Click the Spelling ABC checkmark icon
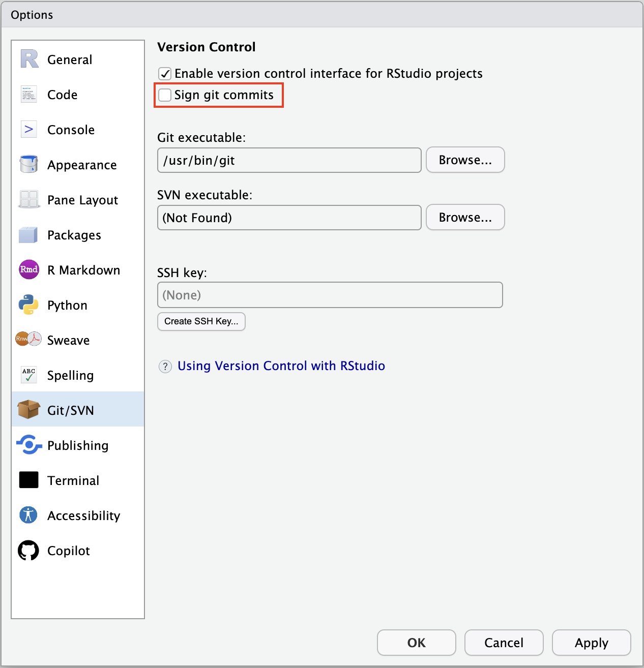 click(29, 375)
